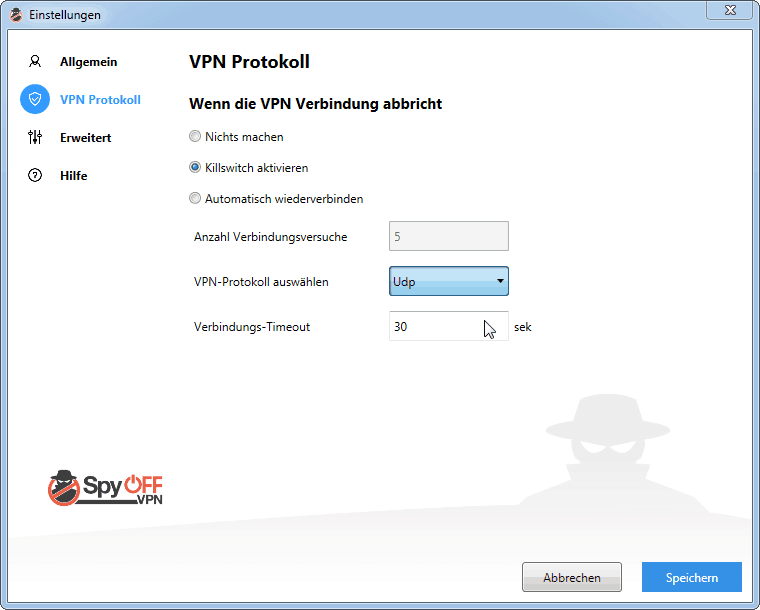Click the SpyOFF VPN logo
The width and height of the screenshot is (760, 610).
tap(105, 488)
